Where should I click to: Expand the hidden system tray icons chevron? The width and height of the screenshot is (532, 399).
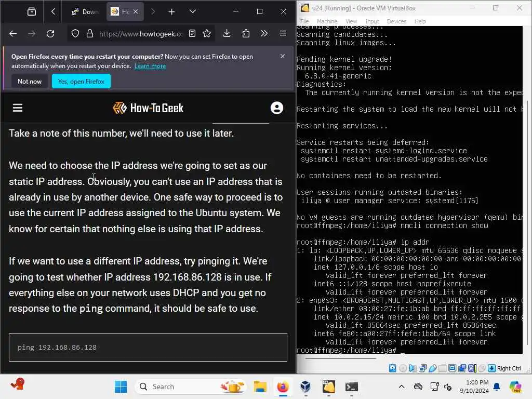tap(402, 387)
